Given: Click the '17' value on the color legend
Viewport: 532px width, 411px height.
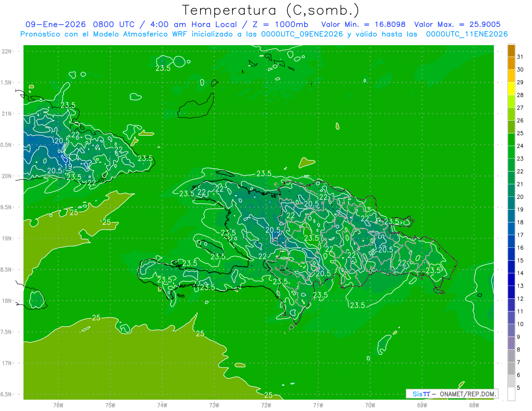Looking at the screenshot, I should click(x=520, y=235).
